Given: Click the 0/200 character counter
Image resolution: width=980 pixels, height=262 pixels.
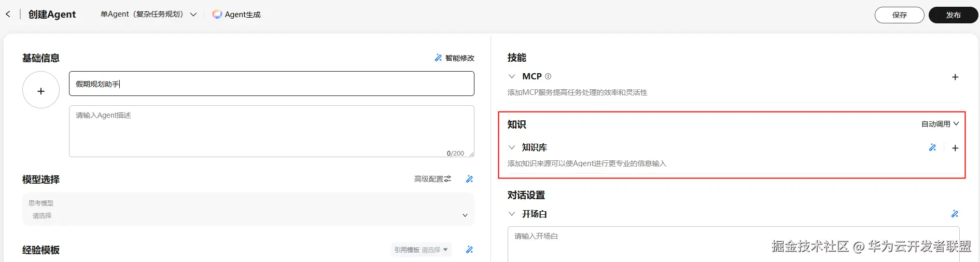Looking at the screenshot, I should pos(455,154).
